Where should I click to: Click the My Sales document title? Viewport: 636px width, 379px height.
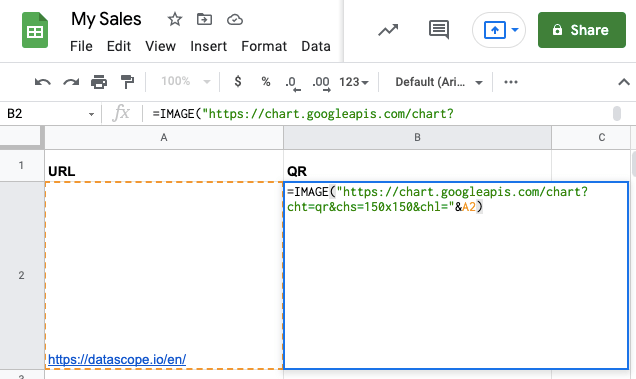106,19
